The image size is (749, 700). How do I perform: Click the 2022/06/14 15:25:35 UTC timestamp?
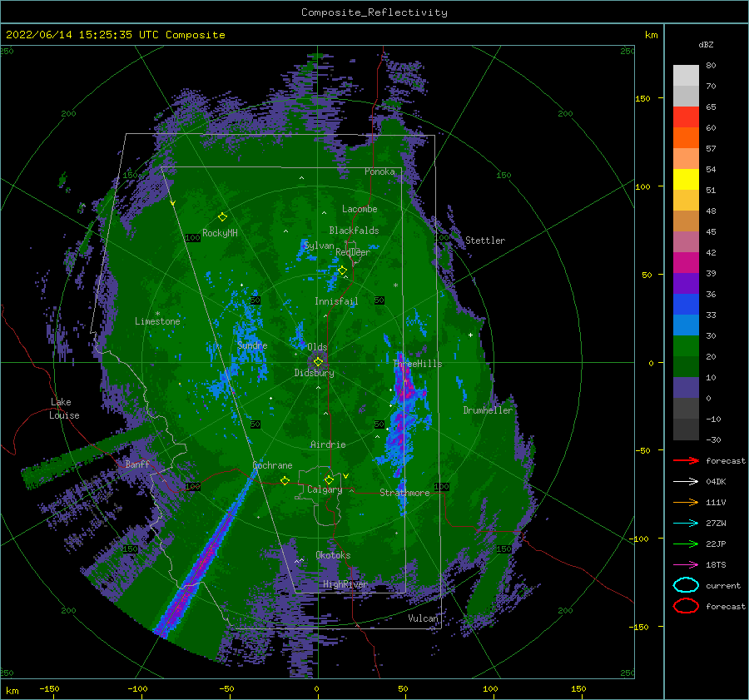coord(115,35)
